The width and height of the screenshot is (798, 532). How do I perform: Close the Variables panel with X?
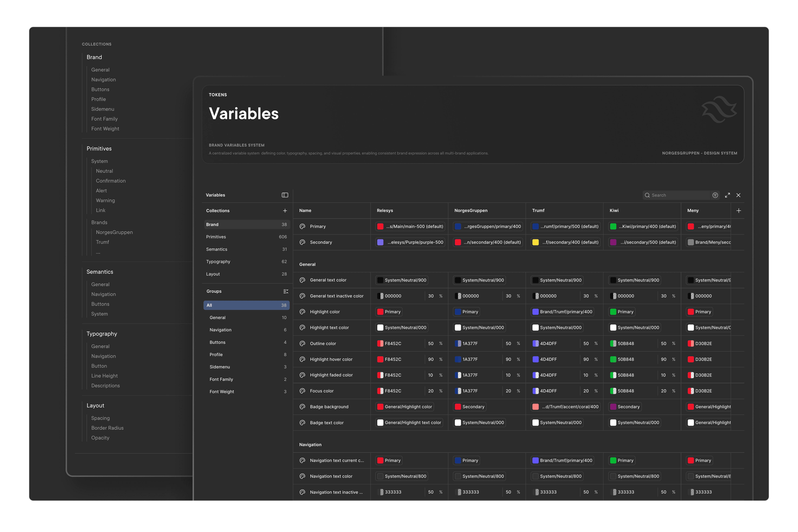(738, 195)
